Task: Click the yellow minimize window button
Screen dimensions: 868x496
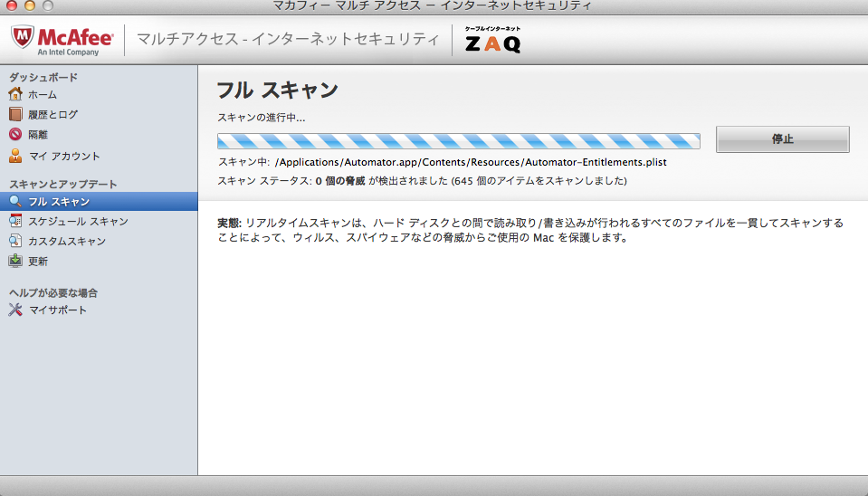Action: pos(29,5)
